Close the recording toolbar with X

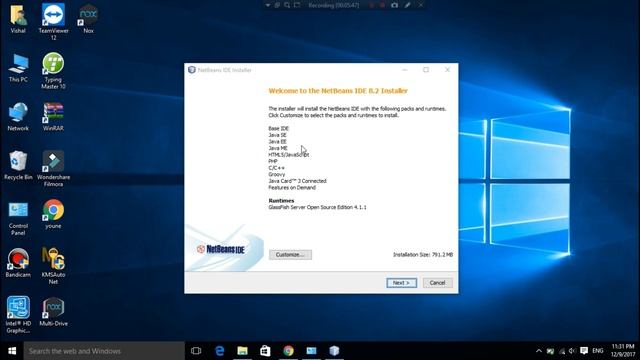point(421,5)
